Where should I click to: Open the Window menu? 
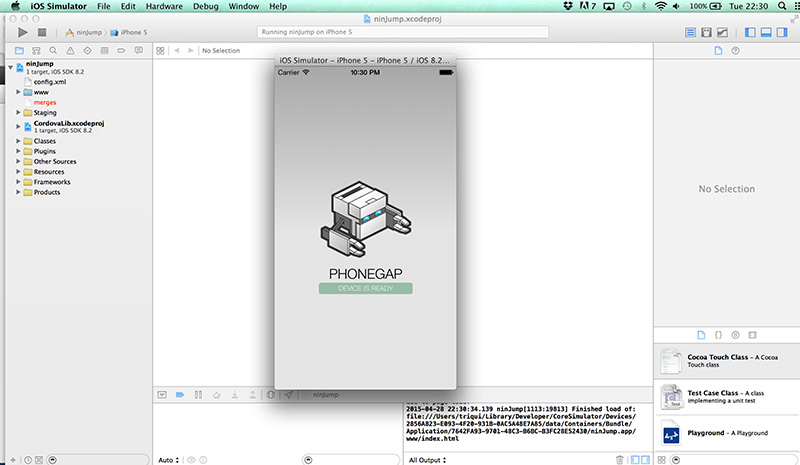(x=243, y=6)
